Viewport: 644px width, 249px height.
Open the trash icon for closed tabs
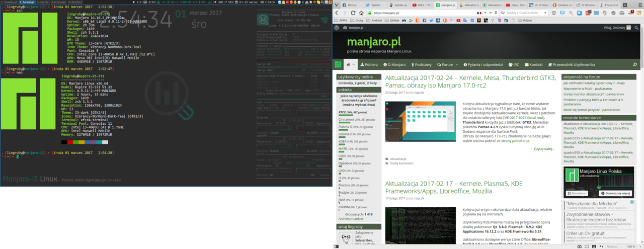tap(639, 5)
